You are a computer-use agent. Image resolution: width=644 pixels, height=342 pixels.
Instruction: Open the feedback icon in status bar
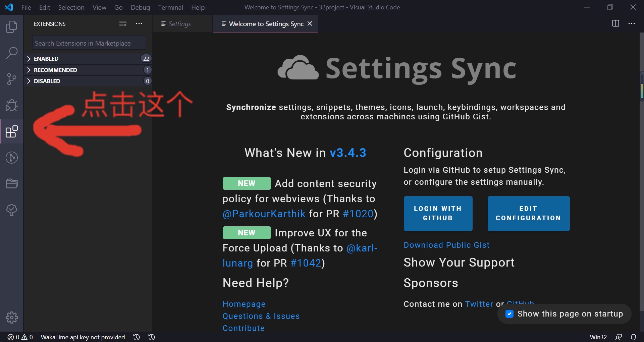coord(619,337)
